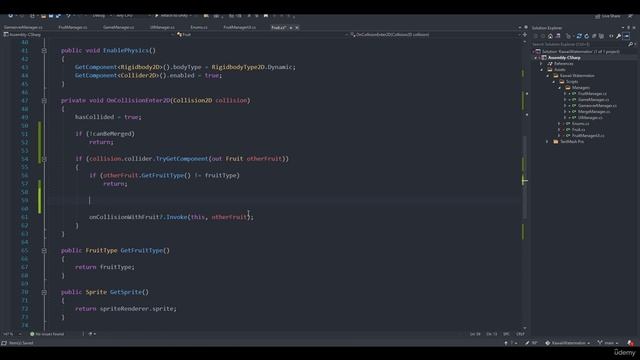Select Assembly-CSharp project node
640x360 pixels.
click(x=564, y=58)
